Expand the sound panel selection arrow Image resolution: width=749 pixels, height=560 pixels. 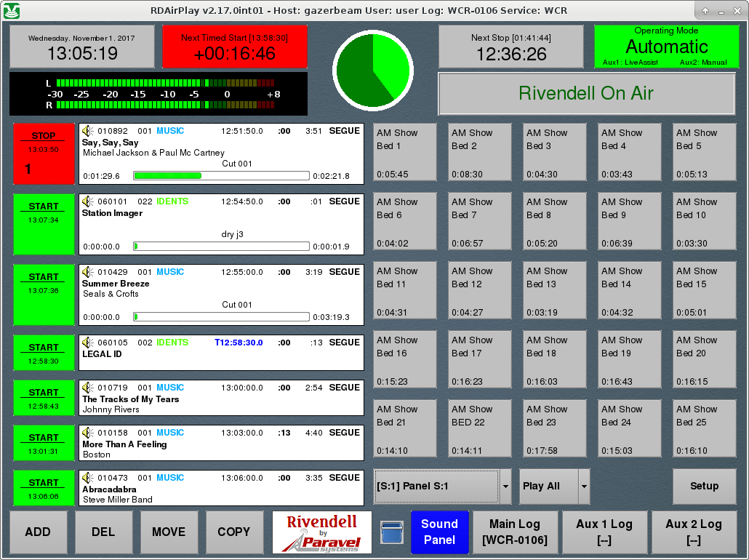pyautogui.click(x=505, y=486)
